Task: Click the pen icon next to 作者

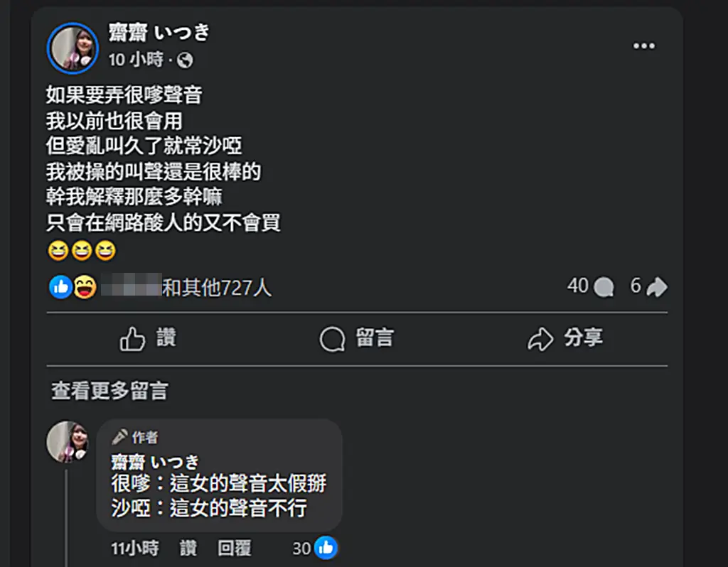Action: click(119, 436)
